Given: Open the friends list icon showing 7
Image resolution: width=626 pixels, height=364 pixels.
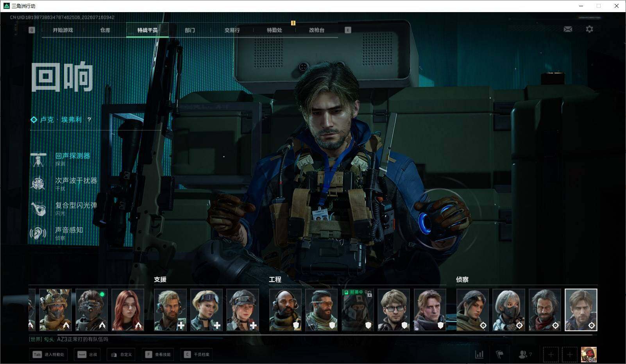Looking at the screenshot, I should tap(525, 354).
